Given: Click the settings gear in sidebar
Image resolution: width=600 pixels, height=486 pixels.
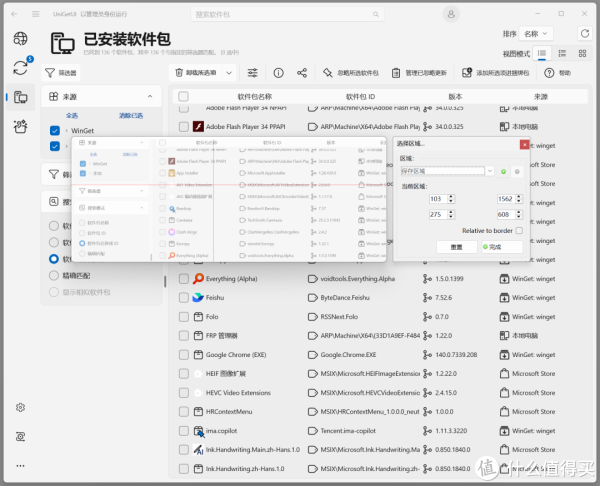Looking at the screenshot, I should tap(20, 408).
